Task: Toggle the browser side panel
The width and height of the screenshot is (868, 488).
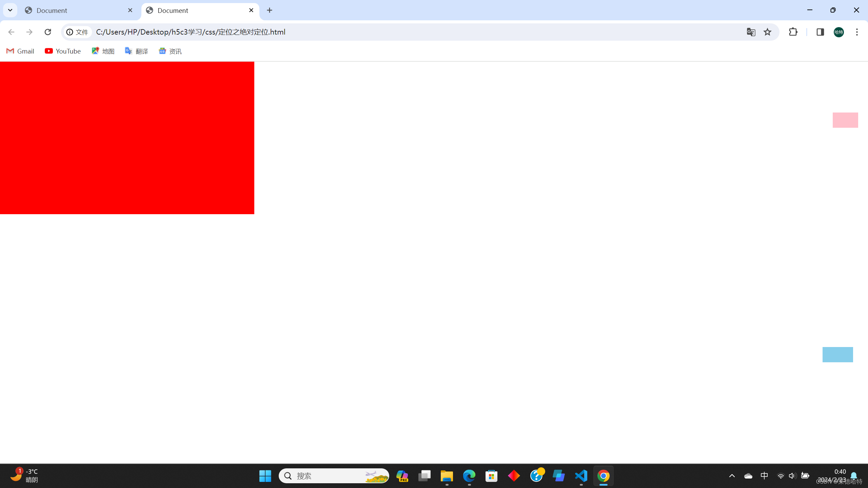Action: pos(820,32)
